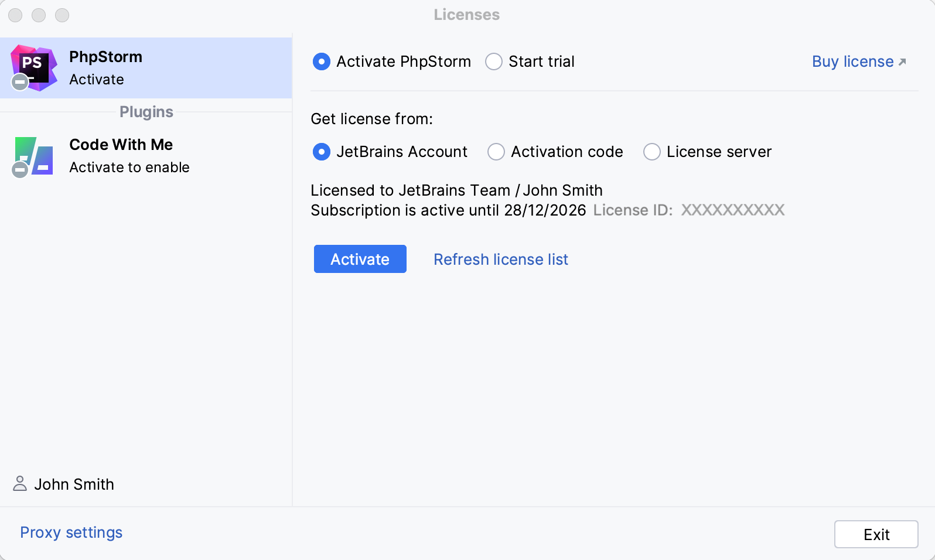935x560 pixels.
Task: Click the external arrow icon next to Buy license
Action: click(902, 62)
